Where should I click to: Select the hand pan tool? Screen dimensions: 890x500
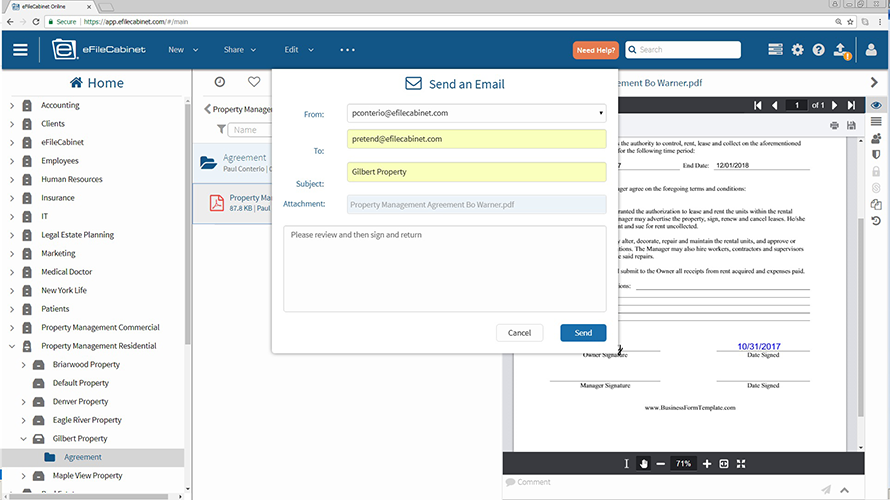[x=643, y=464]
